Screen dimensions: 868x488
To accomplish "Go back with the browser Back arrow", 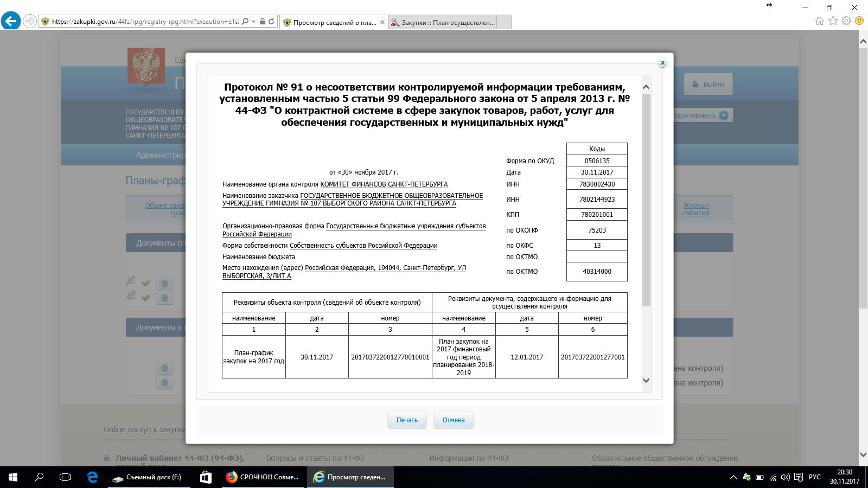I will pyautogui.click(x=11, y=21).
